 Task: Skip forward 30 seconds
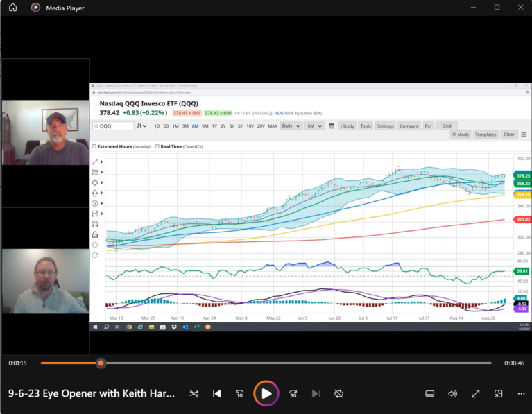click(x=293, y=393)
